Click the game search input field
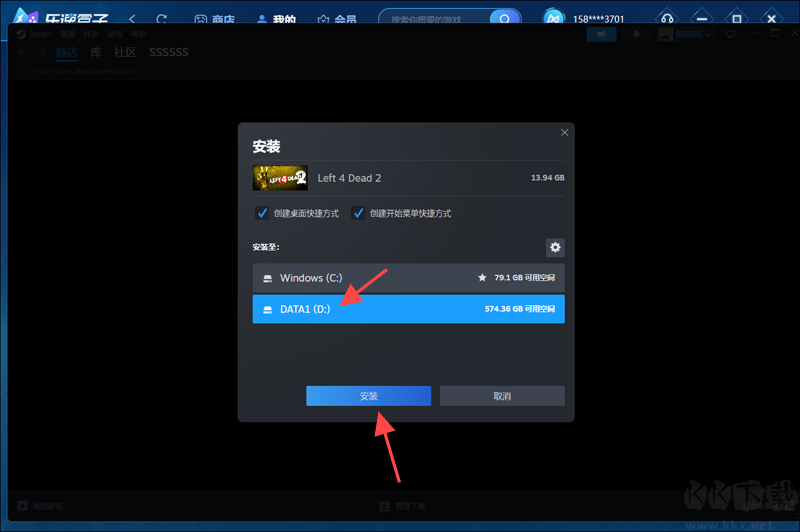The height and width of the screenshot is (532, 800). pos(434,19)
